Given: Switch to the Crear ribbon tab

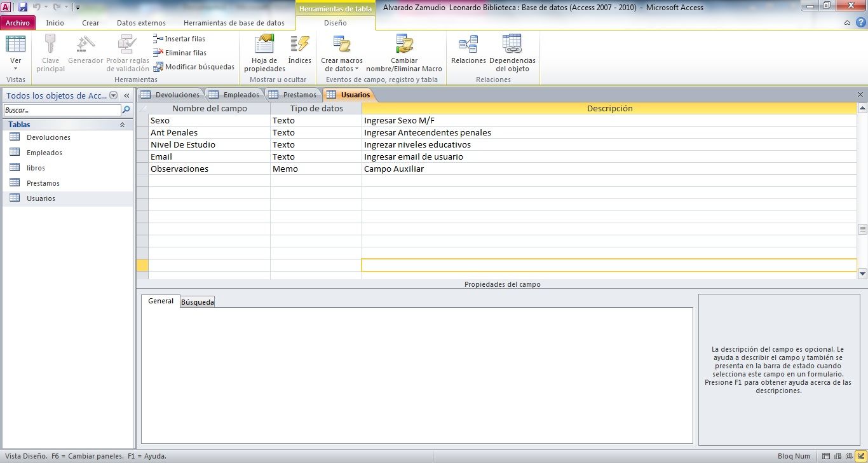Looking at the screenshot, I should pyautogui.click(x=91, y=23).
